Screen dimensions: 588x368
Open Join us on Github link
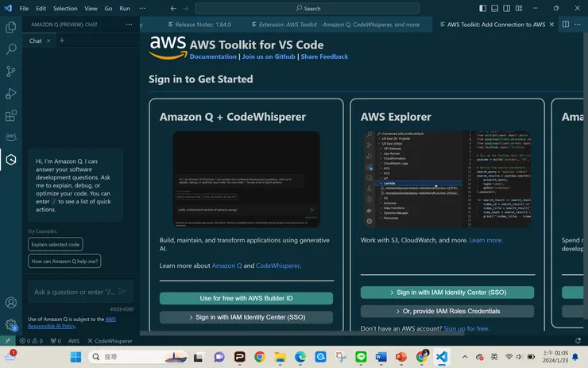coord(269,56)
